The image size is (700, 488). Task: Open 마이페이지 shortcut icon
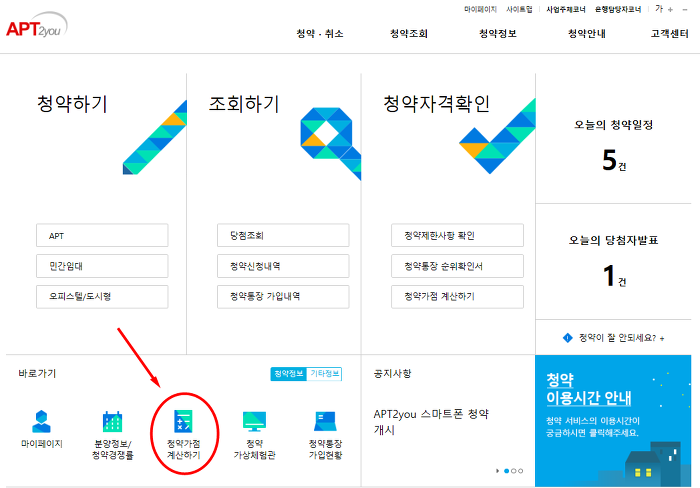42,421
